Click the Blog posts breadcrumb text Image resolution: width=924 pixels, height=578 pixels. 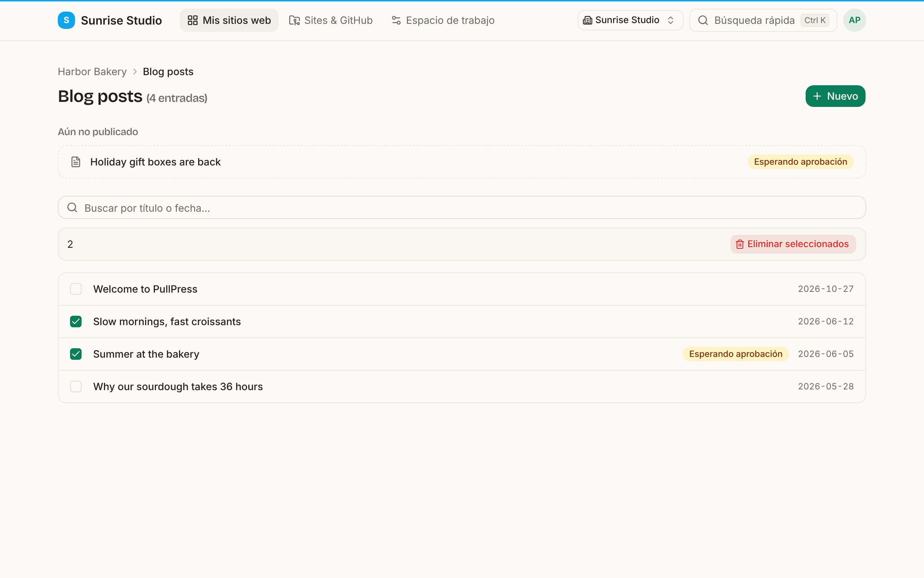click(x=168, y=72)
